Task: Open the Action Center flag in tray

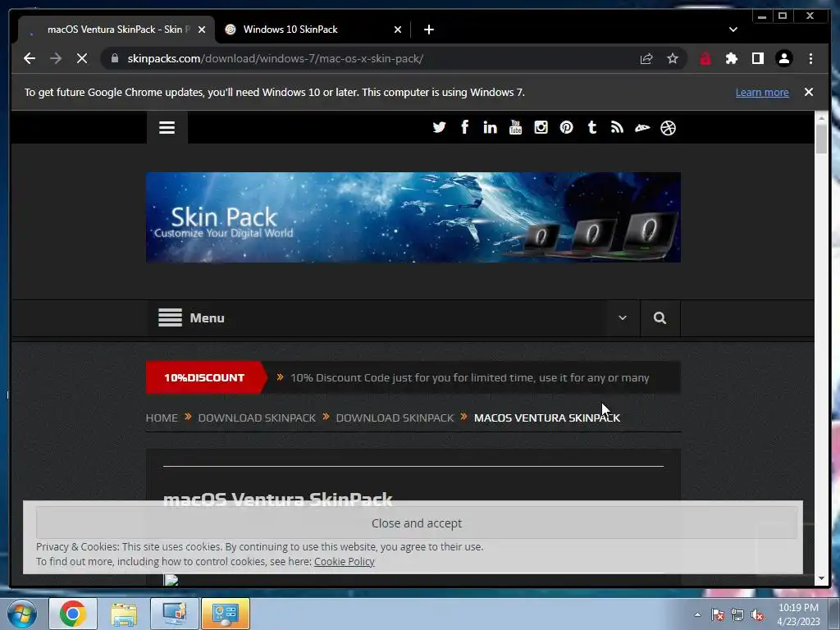Action: point(718,615)
